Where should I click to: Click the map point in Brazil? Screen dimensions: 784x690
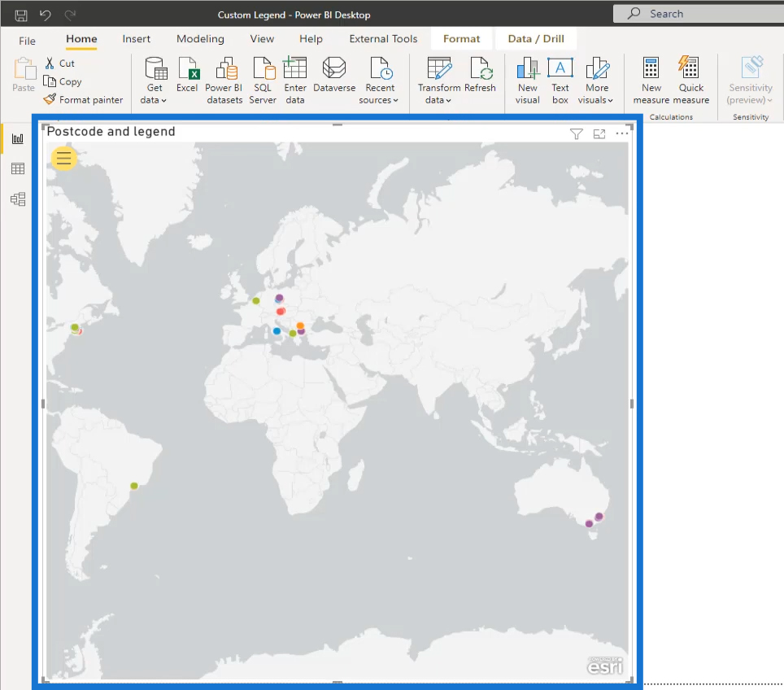[x=134, y=486]
